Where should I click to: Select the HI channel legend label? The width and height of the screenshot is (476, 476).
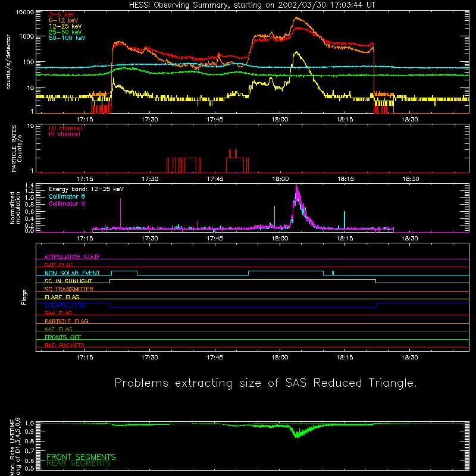(x=64, y=134)
